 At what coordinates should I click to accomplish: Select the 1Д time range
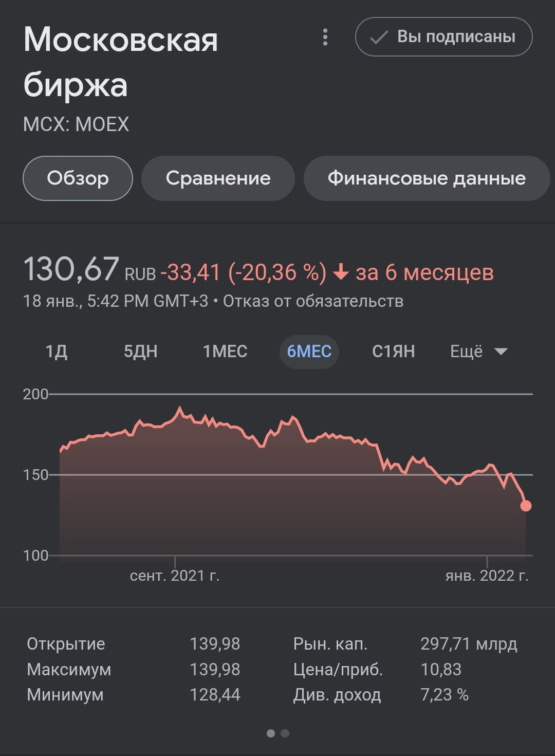57,352
